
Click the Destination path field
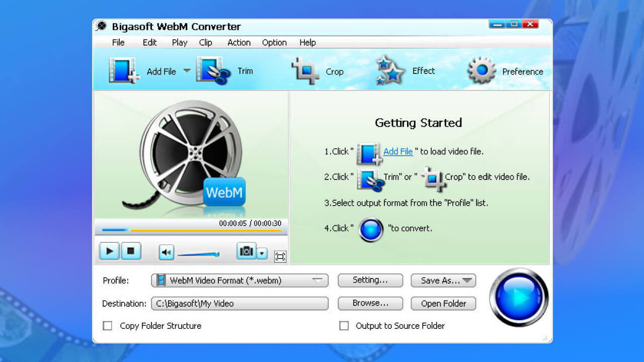pyautogui.click(x=239, y=304)
